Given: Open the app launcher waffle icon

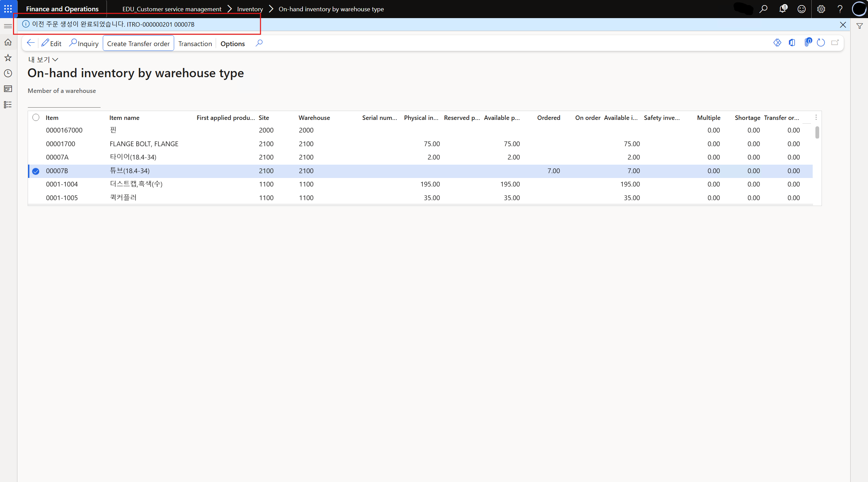Looking at the screenshot, I should (8, 9).
